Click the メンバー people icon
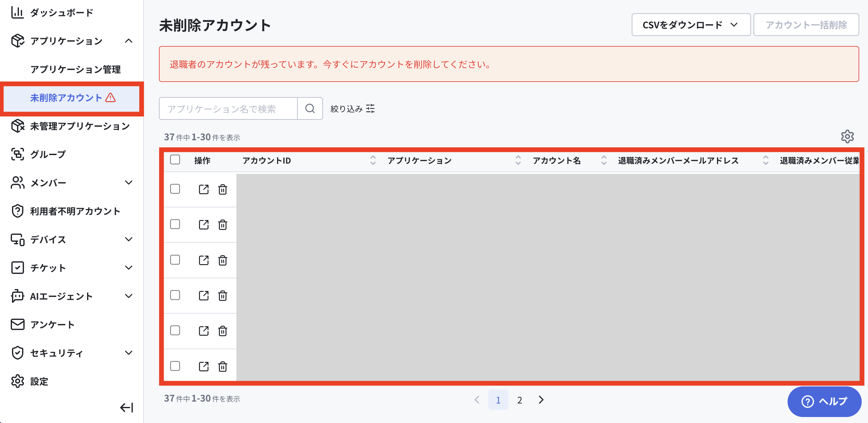868x423 pixels. tap(18, 183)
